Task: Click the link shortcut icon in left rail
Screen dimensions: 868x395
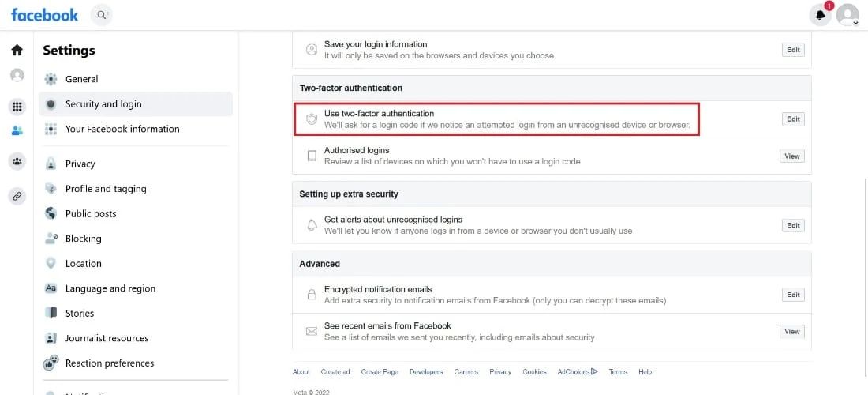Action: [x=17, y=196]
